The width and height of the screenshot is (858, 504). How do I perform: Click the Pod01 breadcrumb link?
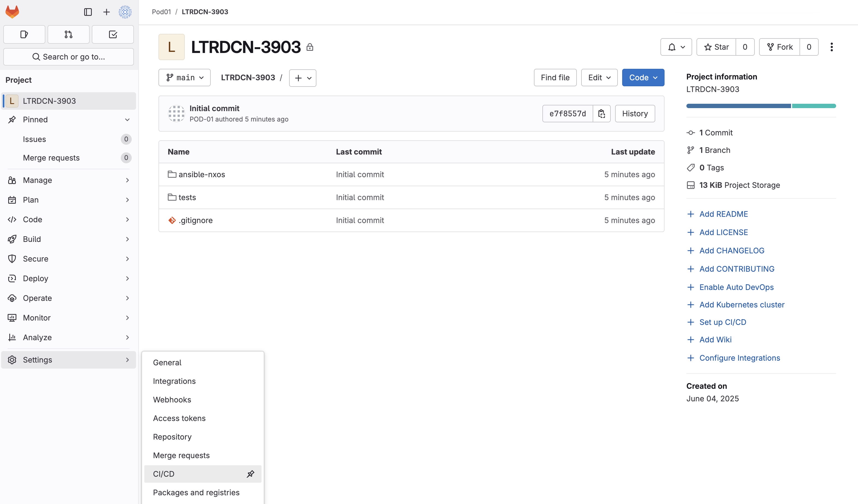(161, 12)
